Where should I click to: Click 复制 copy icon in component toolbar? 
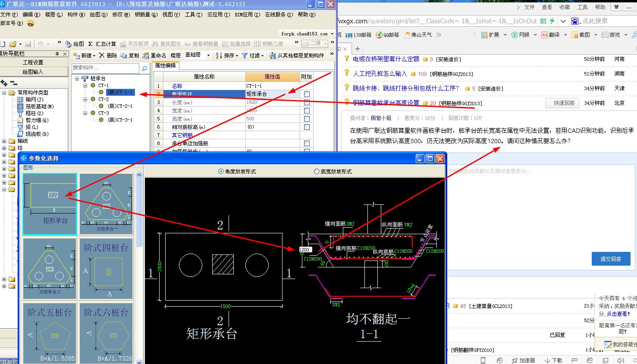pyautogui.click(x=124, y=55)
